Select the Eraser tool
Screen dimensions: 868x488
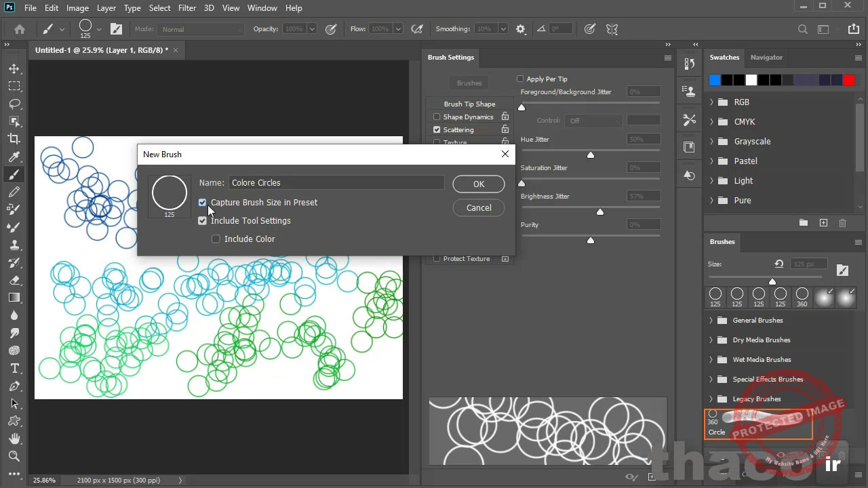coord(14,280)
